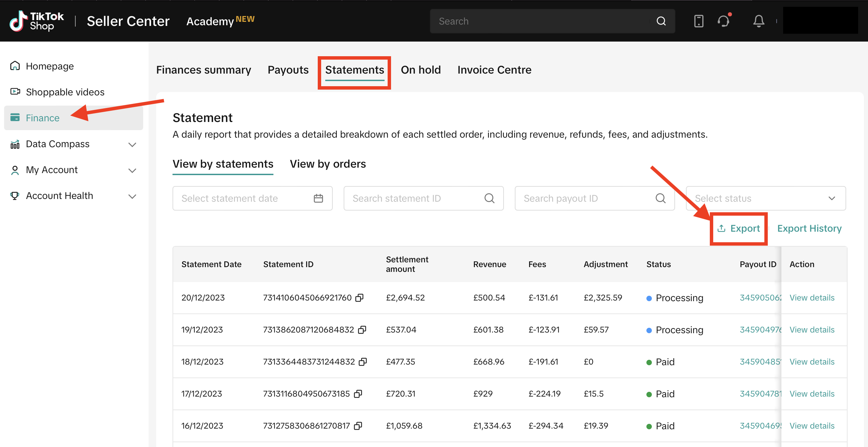Copy statement ID 7312758306861270817
868x447 pixels.
click(358, 426)
